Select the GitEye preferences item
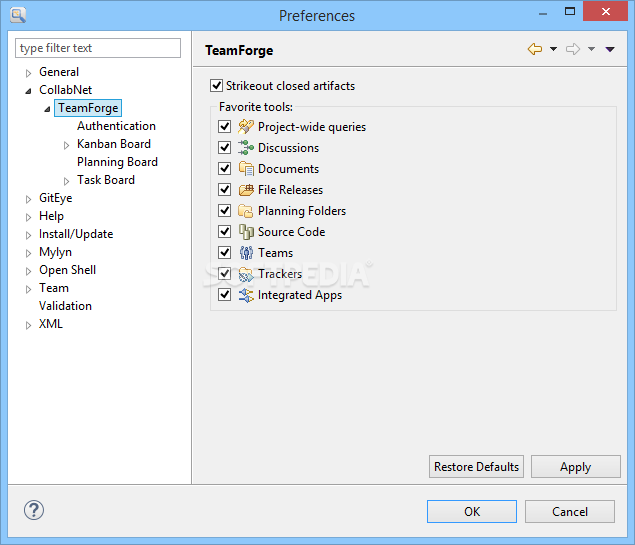The image size is (635, 545). coord(55,198)
